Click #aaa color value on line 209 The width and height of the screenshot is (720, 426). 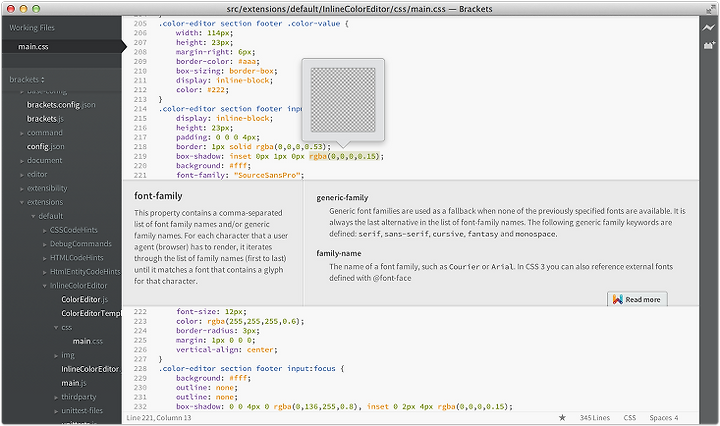pyautogui.click(x=247, y=61)
